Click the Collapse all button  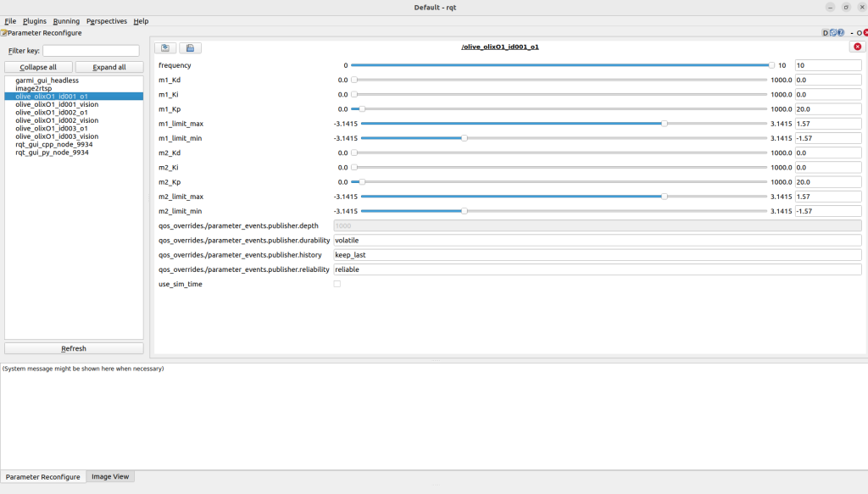point(38,67)
